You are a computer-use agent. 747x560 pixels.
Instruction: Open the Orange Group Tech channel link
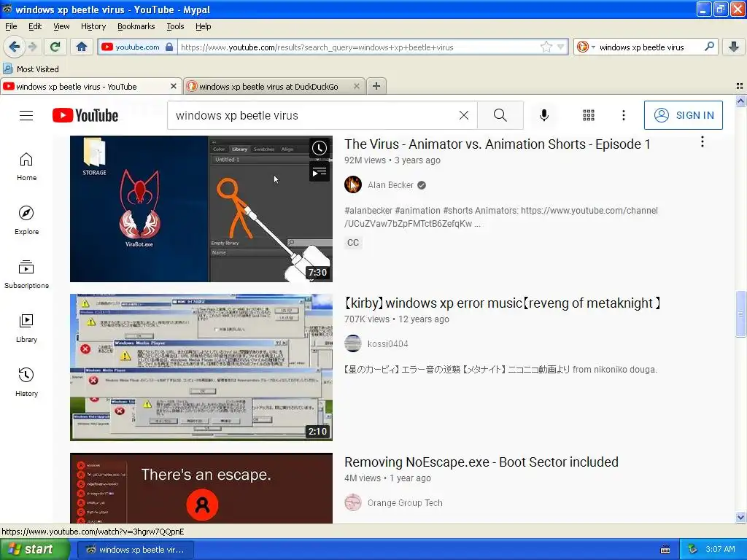[405, 503]
